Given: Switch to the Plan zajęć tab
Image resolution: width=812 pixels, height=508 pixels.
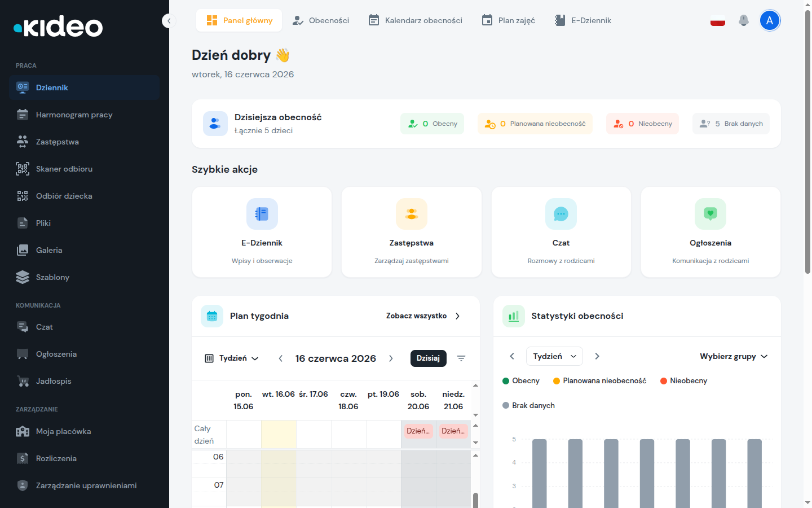Looking at the screenshot, I should (x=509, y=20).
